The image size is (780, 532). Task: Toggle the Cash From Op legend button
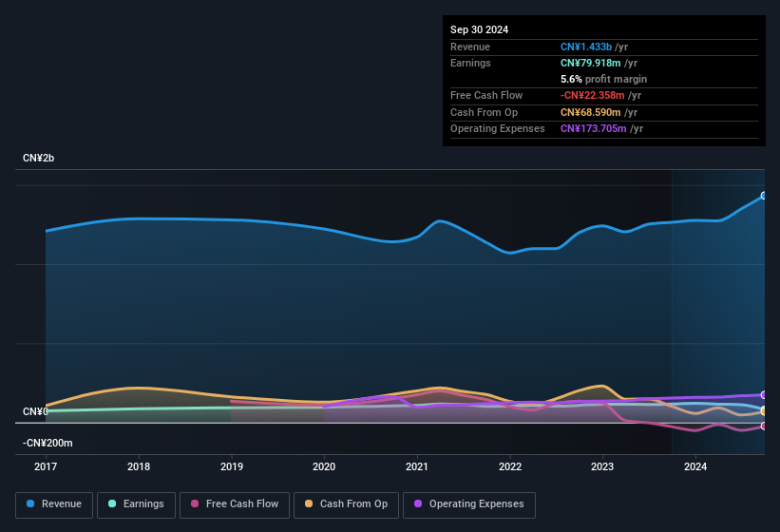tap(346, 504)
